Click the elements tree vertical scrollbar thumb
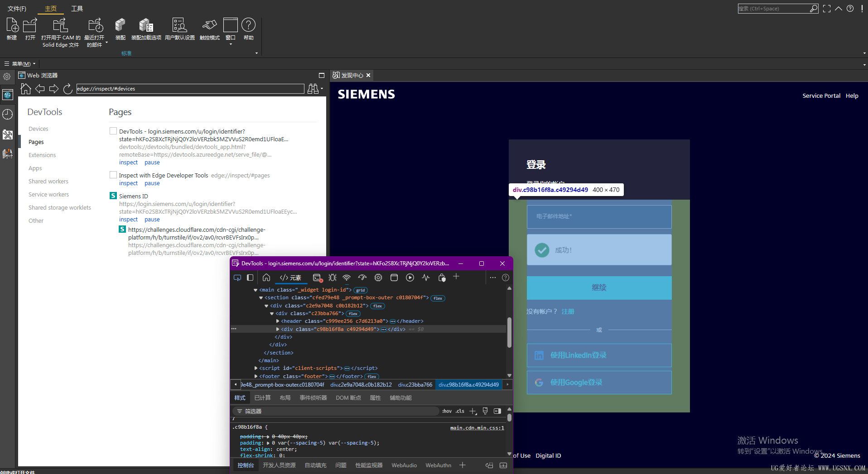Viewport: 868px width, 474px height. pos(509,332)
